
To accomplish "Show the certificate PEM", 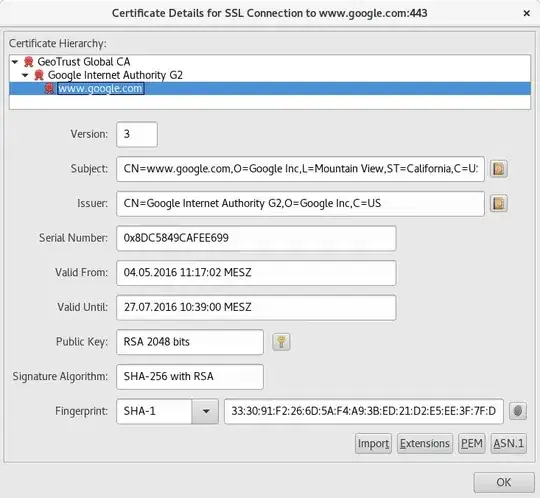I will point(471,444).
